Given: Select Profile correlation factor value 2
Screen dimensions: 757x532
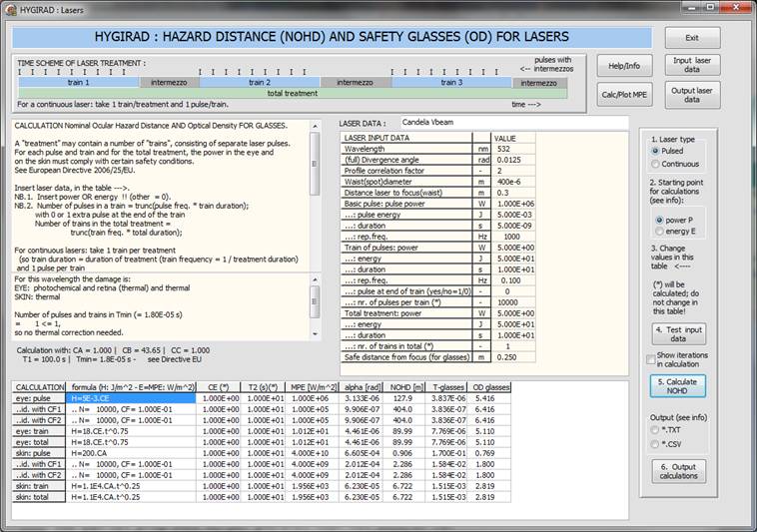Looking at the screenshot, I should [513, 171].
